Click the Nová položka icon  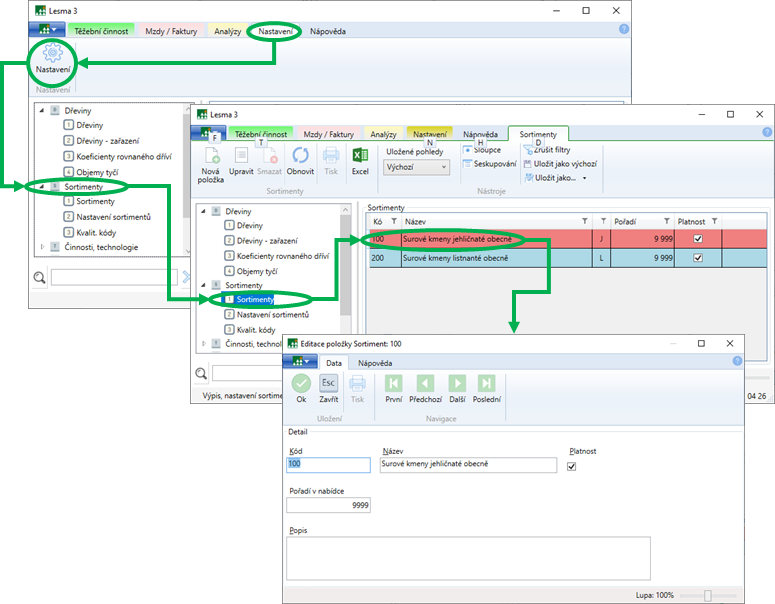[x=211, y=155]
